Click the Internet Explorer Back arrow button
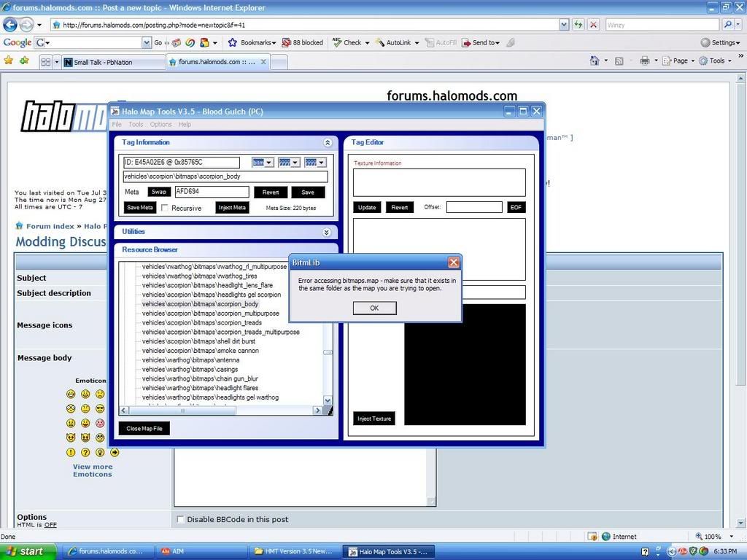Viewport: 747px width, 560px height. pos(10,24)
